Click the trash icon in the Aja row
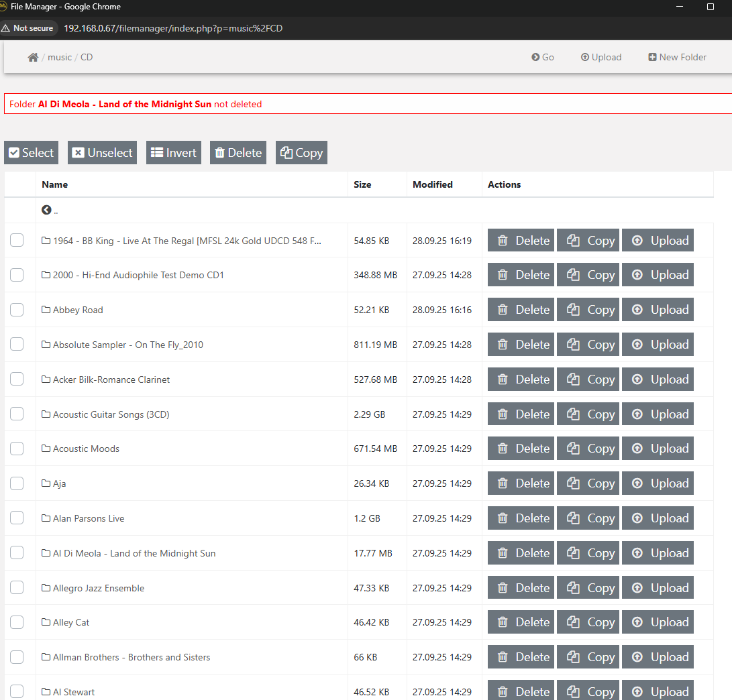 503,483
